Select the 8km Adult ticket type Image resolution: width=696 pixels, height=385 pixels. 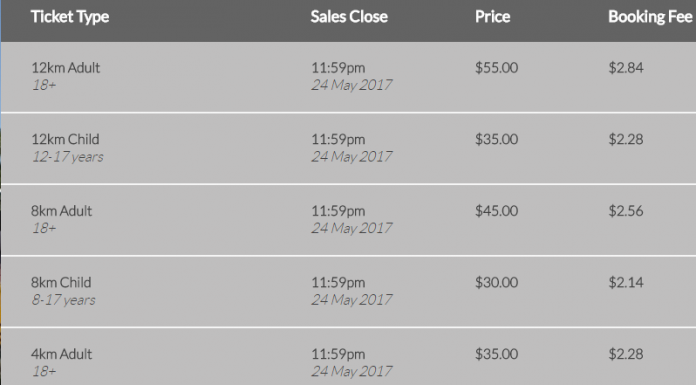(x=61, y=211)
